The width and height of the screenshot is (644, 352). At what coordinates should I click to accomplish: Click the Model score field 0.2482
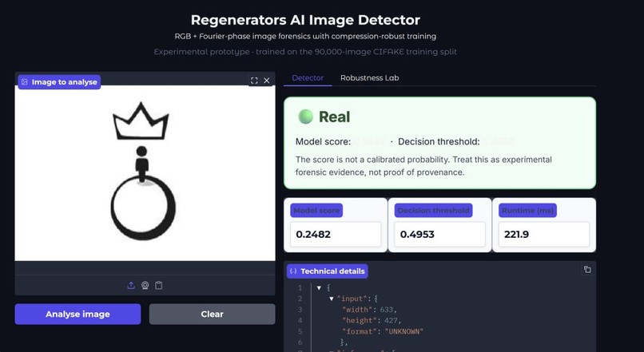[x=336, y=234]
